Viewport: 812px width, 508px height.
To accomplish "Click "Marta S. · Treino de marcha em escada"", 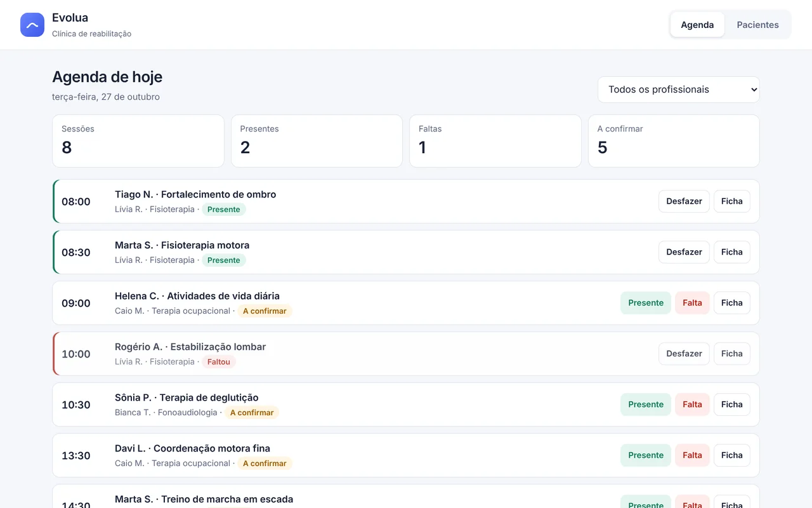I will tap(204, 499).
